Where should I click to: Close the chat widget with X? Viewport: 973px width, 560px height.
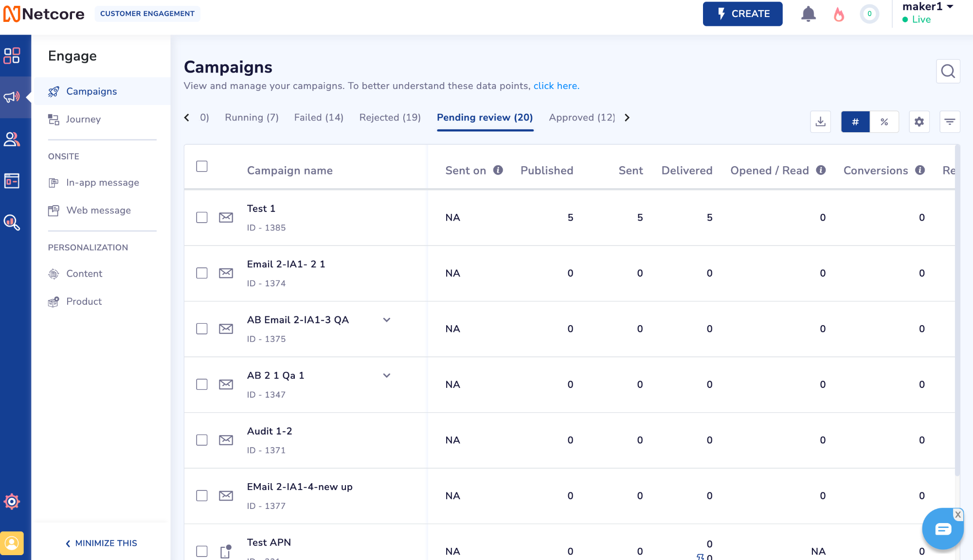957,514
